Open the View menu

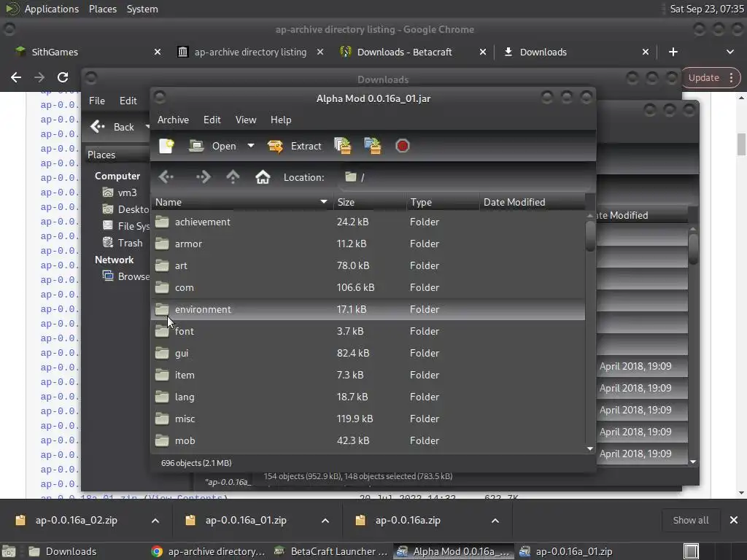[x=246, y=120]
